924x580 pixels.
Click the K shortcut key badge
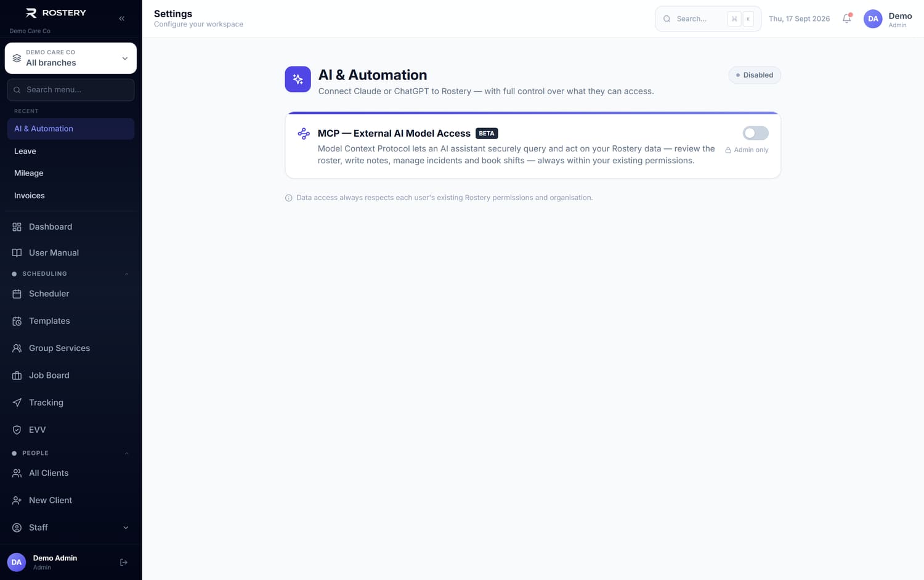point(748,19)
